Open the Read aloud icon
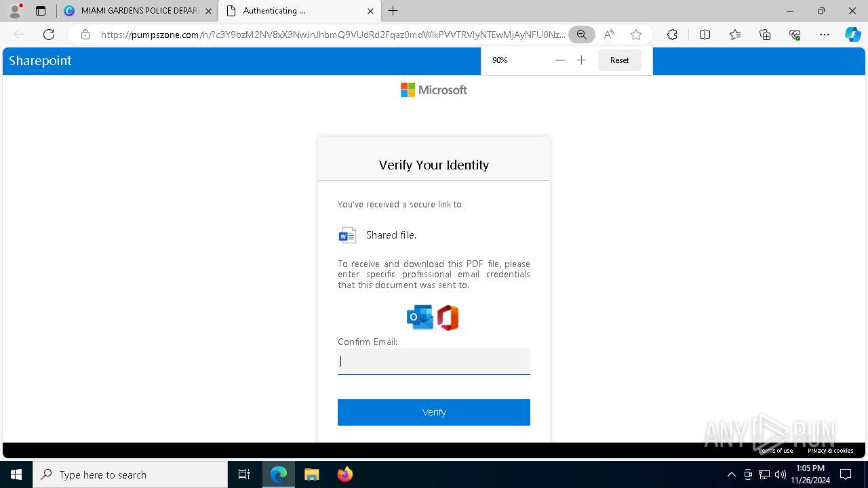Image resolution: width=868 pixels, height=488 pixels. tap(609, 35)
